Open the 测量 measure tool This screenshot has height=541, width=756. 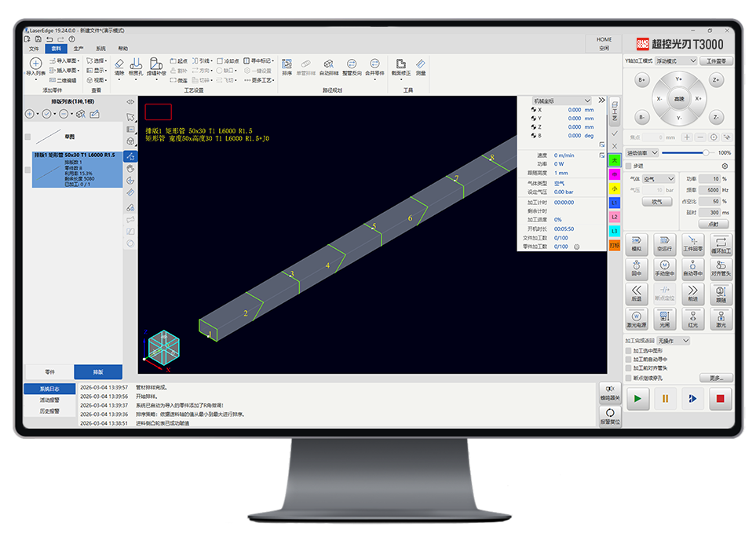click(x=420, y=64)
